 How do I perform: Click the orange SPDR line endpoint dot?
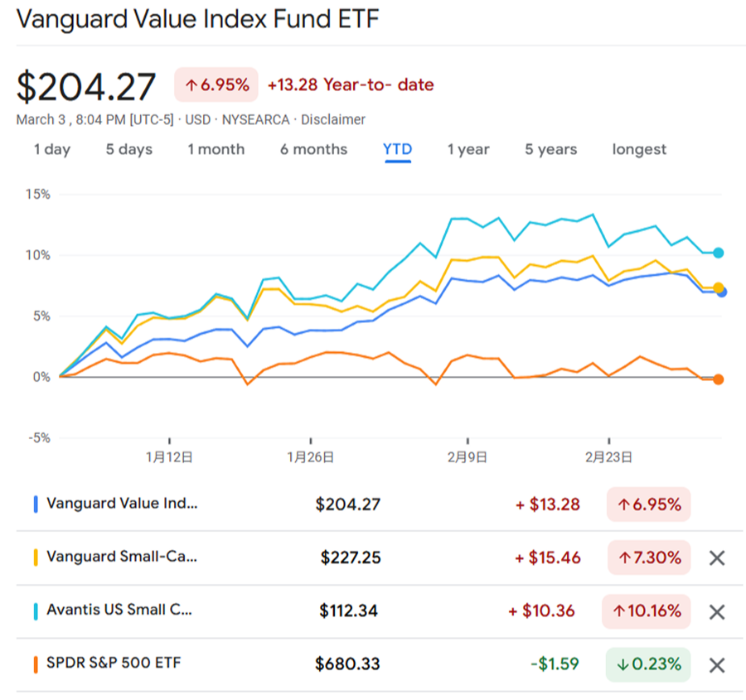pos(719,379)
